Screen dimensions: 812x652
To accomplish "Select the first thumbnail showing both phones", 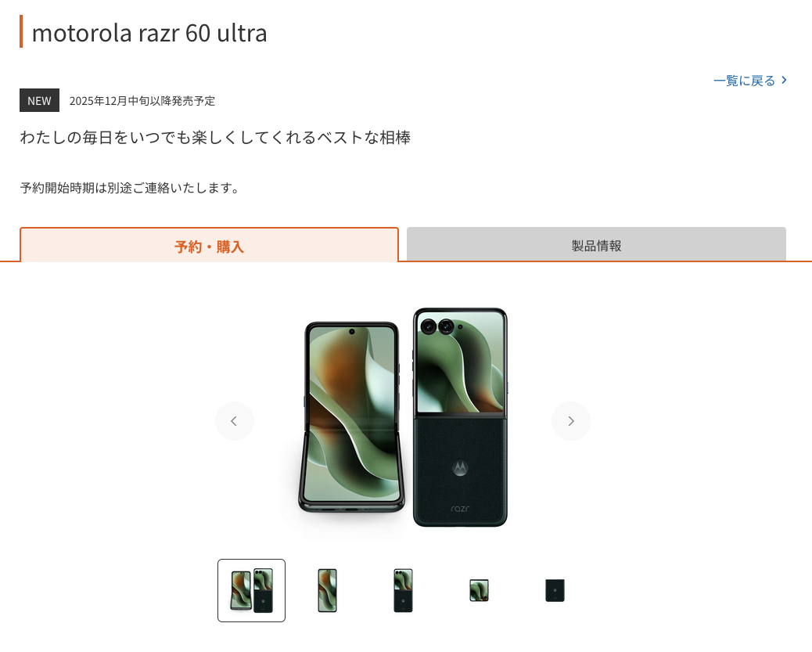I will click(251, 590).
